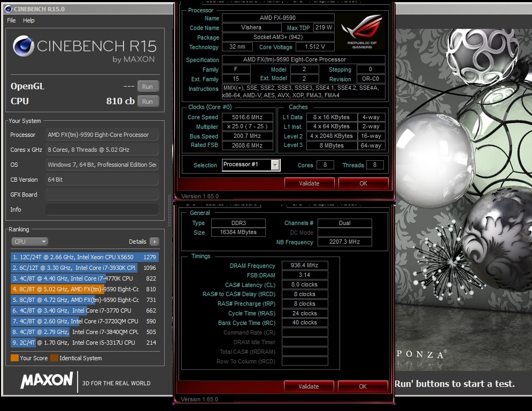Click the Cinebench rendered spheres preview image
Image resolution: width=532 pixels, height=411 pixels.
click(x=464, y=200)
